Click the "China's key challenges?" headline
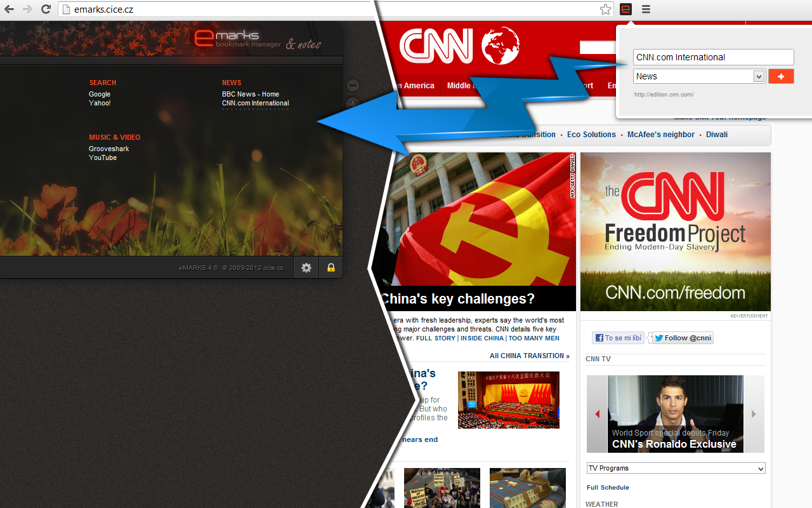This screenshot has width=812, height=508. click(x=457, y=298)
